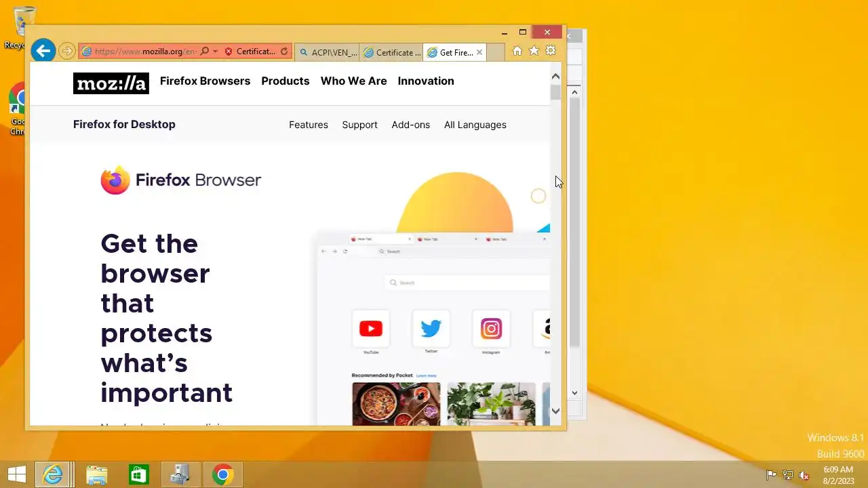Open the Innovation menu
868x488 pixels.
(426, 81)
